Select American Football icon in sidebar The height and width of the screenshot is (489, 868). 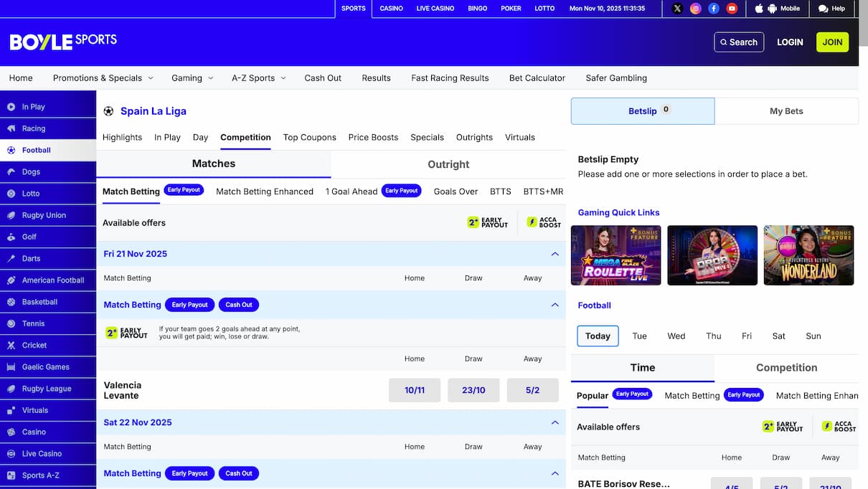click(x=11, y=280)
